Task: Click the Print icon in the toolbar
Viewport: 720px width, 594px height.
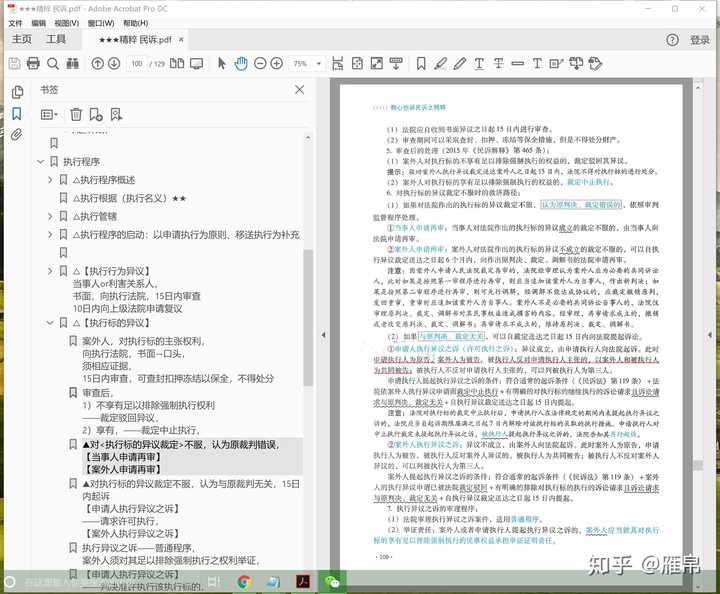Action: point(35,64)
